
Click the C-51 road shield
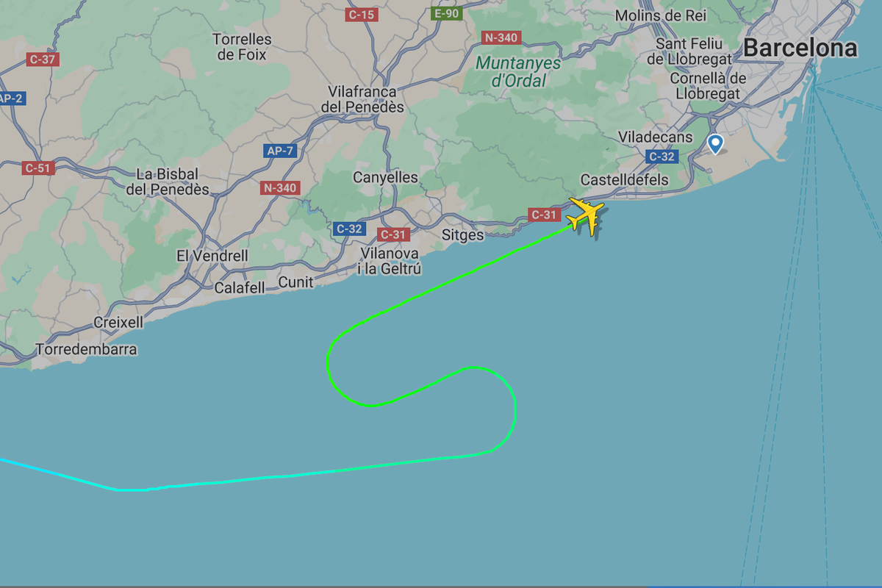(x=38, y=168)
